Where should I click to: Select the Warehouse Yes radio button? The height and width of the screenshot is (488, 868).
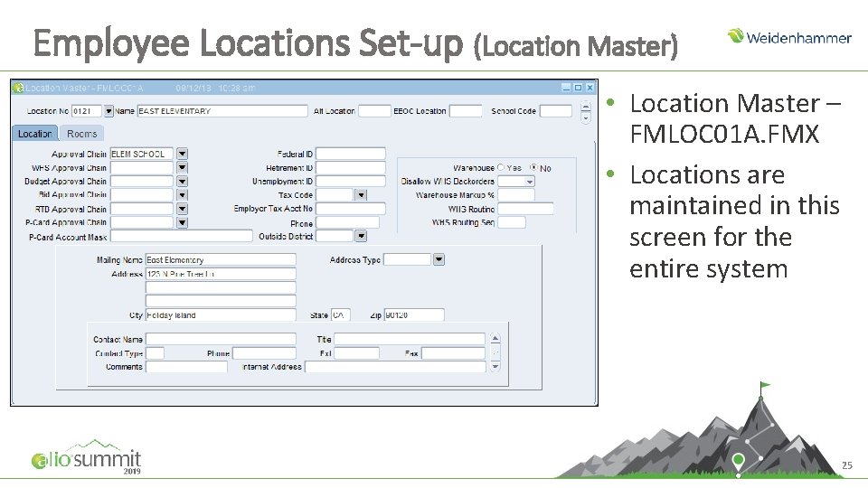(x=500, y=167)
